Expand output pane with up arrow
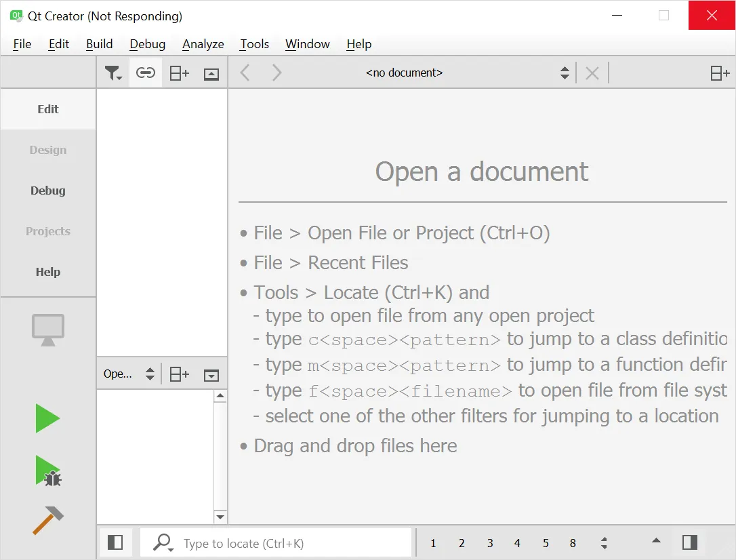The height and width of the screenshot is (560, 736). [x=656, y=541]
